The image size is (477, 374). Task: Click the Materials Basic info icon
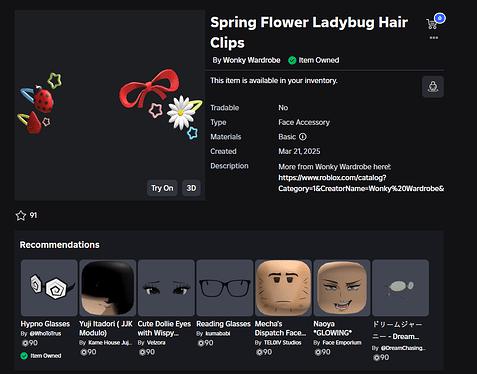303,137
